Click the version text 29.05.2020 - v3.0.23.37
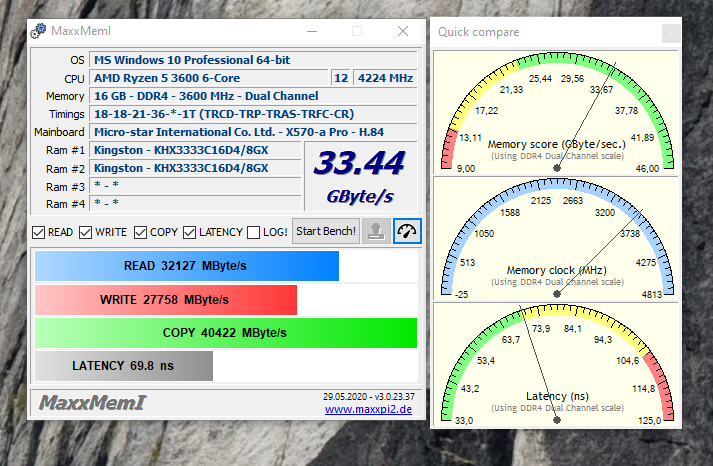This screenshot has width=713, height=466. [x=369, y=396]
